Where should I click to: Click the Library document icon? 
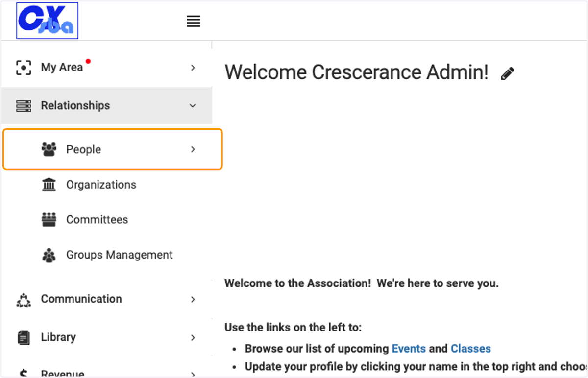click(24, 337)
